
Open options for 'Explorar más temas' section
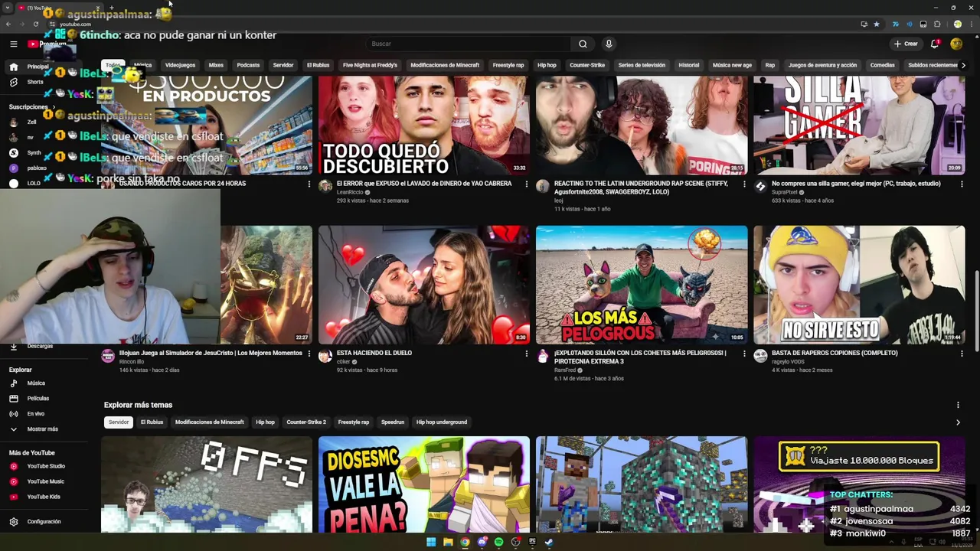pos(958,405)
